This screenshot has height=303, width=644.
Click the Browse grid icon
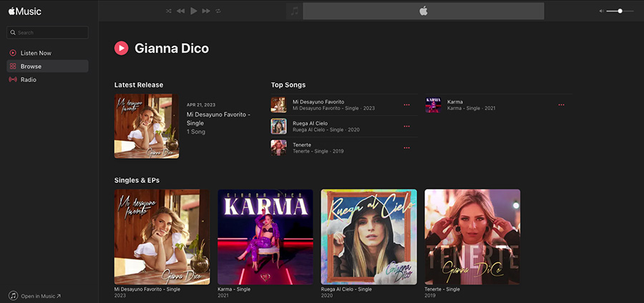13,66
